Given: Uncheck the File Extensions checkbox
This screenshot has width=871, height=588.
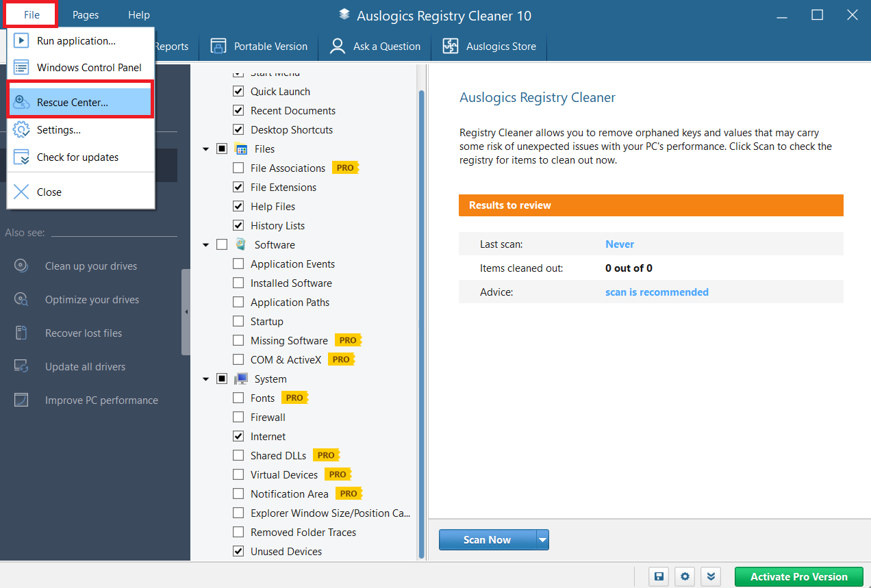Looking at the screenshot, I should point(238,188).
